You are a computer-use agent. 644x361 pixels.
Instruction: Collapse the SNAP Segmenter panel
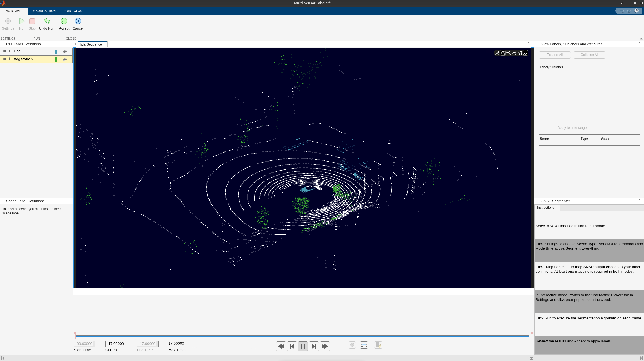click(x=538, y=201)
